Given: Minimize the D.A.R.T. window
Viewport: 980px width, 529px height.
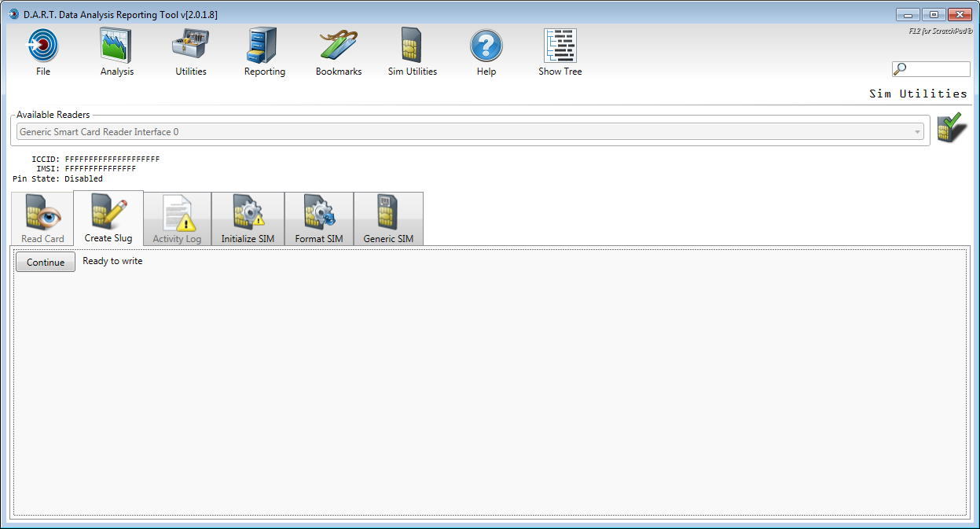Looking at the screenshot, I should click(908, 14).
